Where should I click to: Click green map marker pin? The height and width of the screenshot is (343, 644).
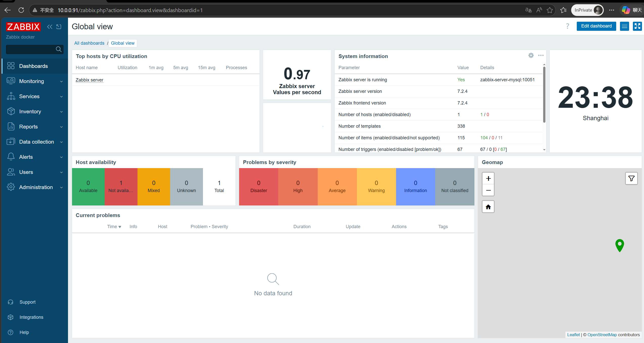point(619,245)
